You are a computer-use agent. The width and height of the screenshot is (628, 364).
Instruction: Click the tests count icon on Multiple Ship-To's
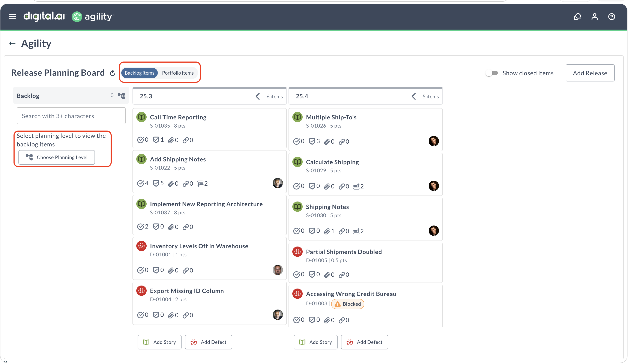coord(312,141)
